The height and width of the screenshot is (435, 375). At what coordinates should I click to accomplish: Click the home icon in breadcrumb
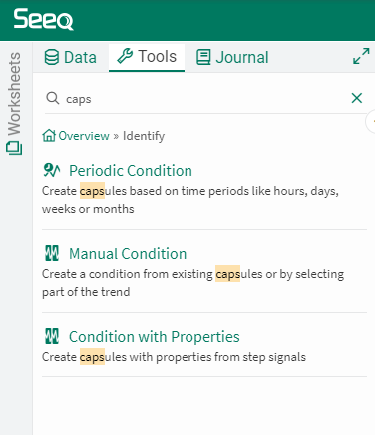click(49, 136)
